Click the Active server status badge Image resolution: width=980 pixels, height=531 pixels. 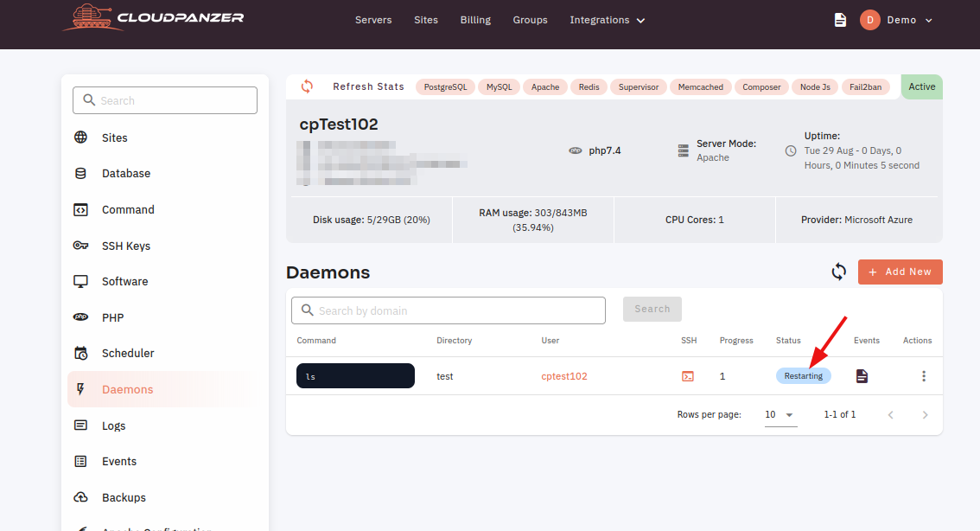pyautogui.click(x=922, y=87)
